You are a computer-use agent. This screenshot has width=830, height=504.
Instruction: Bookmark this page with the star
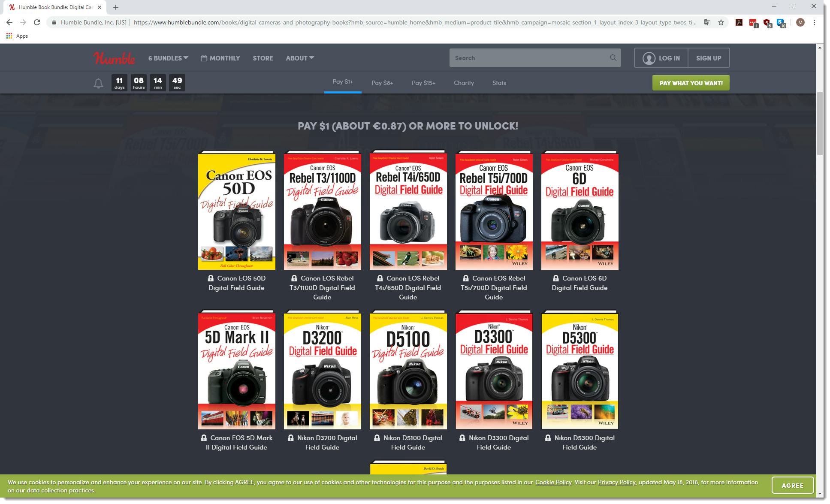[x=721, y=22]
